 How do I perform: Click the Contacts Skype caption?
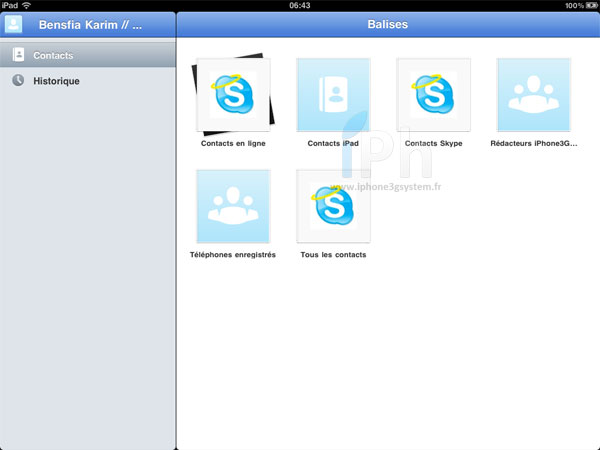click(x=433, y=144)
